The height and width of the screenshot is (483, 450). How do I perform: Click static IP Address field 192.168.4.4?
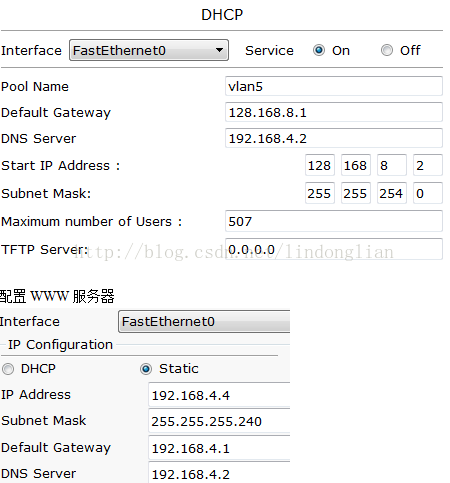point(219,395)
